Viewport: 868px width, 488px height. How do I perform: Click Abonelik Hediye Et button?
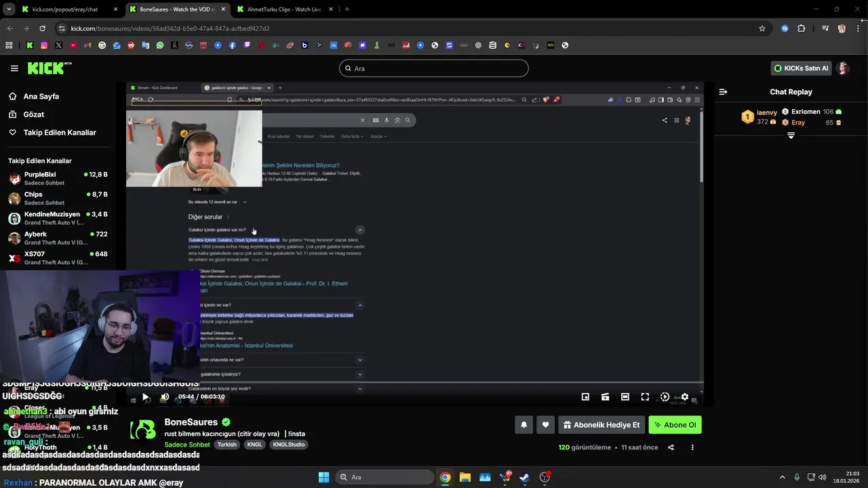click(601, 425)
